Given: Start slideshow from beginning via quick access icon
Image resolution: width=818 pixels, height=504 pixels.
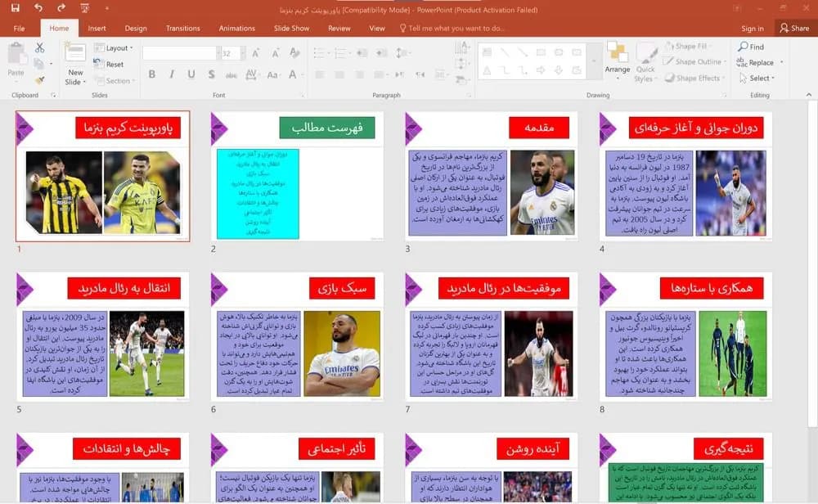Looking at the screenshot, I should pos(84,8).
